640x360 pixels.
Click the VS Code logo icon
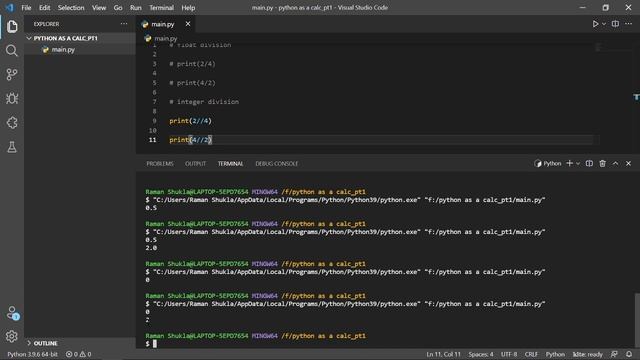[9, 8]
